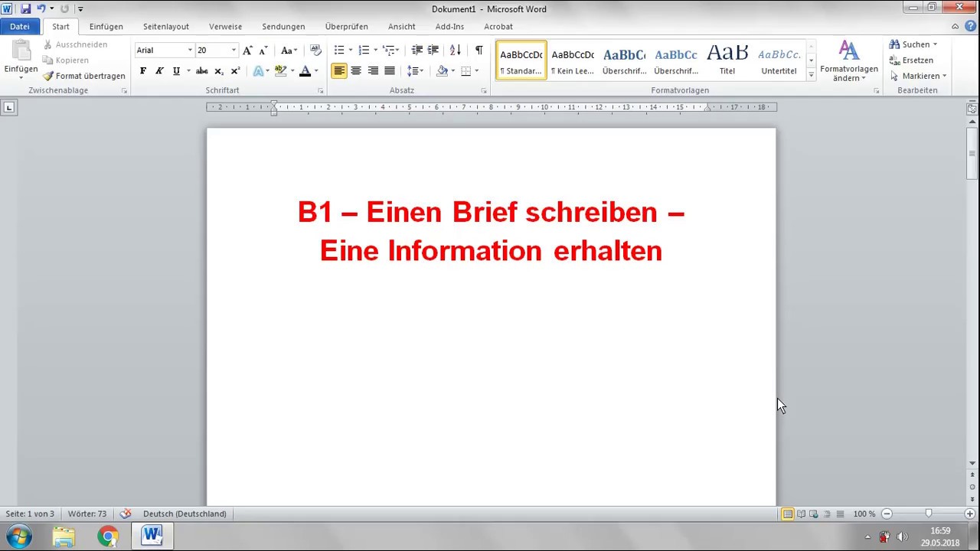Switch to outline view icon
The image size is (980, 551).
tap(826, 514)
